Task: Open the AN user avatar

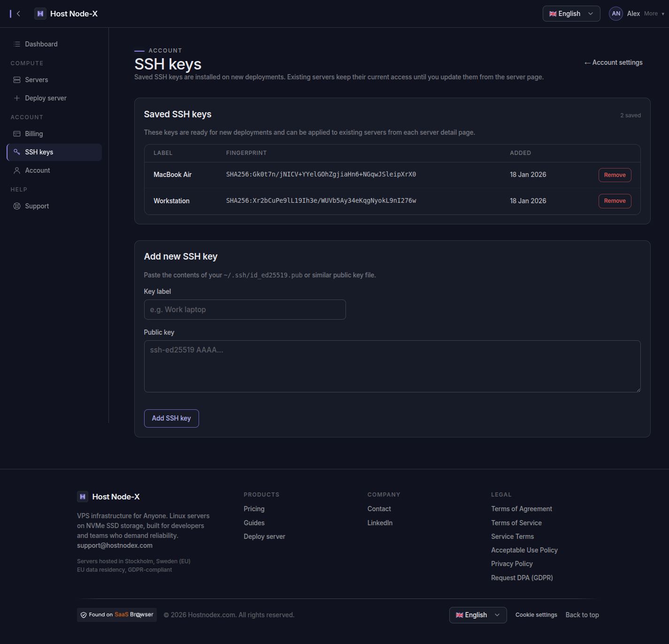Action: pos(616,14)
